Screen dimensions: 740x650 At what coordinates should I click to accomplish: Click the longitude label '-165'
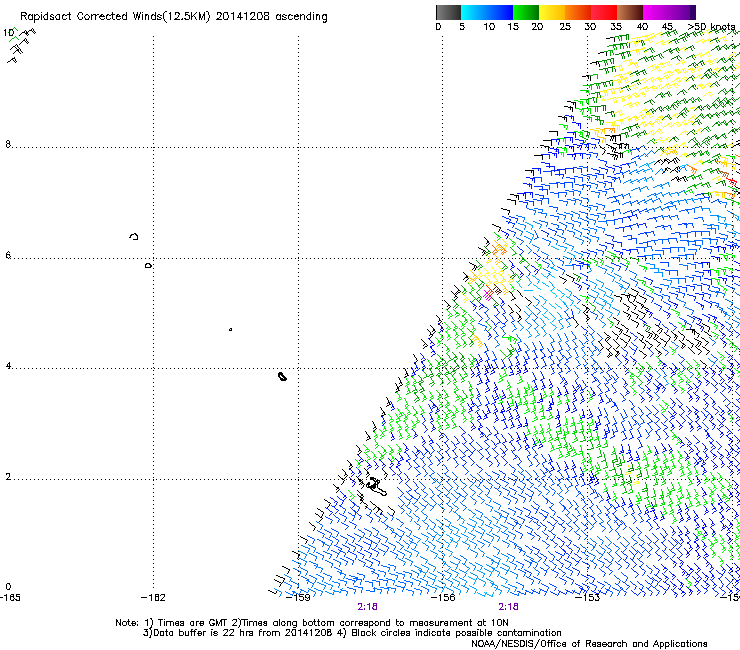point(10,598)
